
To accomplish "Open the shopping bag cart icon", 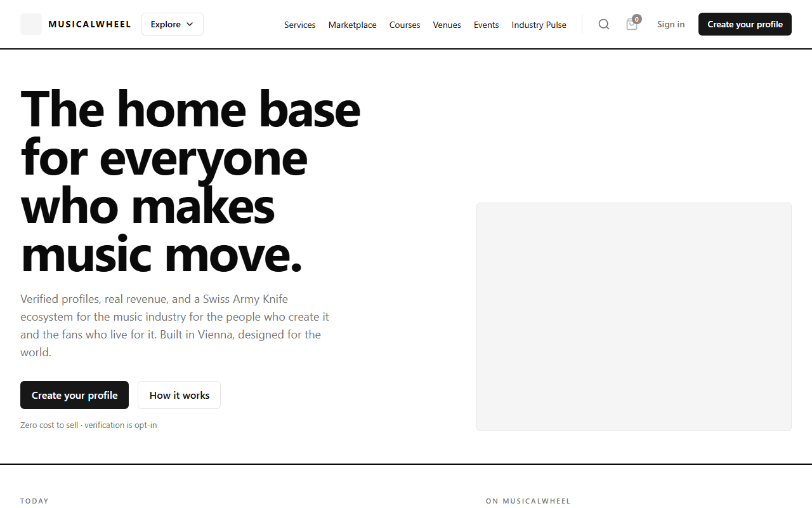I will coord(632,24).
